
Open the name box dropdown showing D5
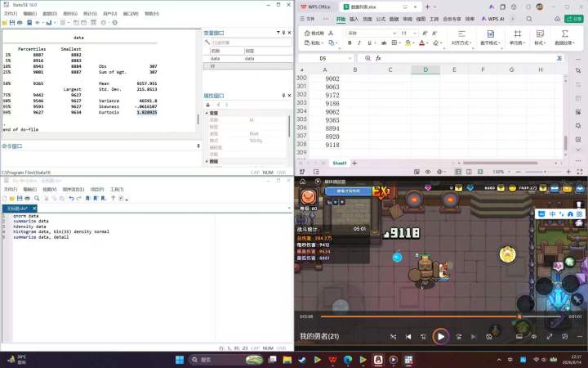coord(350,58)
